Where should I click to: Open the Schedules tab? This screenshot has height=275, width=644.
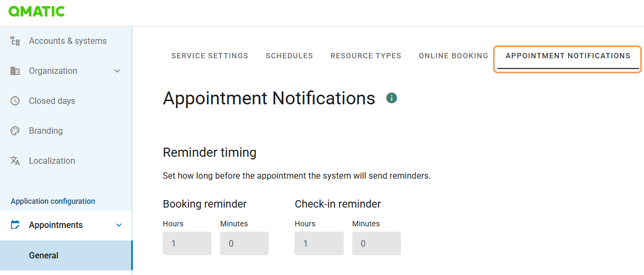pyautogui.click(x=289, y=56)
